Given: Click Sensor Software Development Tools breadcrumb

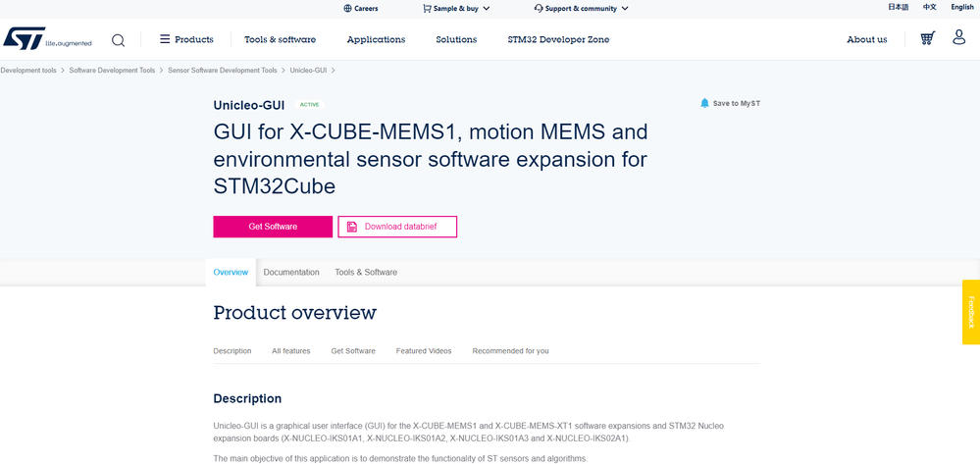Looking at the screenshot, I should coord(223,71).
